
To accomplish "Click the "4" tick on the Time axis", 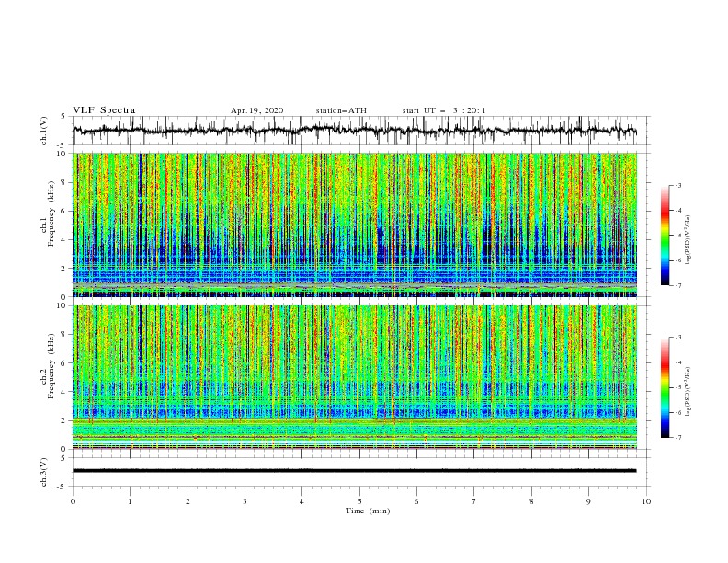I will click(301, 501).
